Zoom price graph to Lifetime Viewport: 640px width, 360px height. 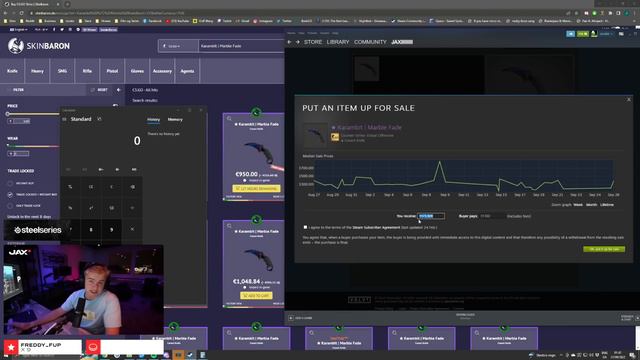point(607,205)
